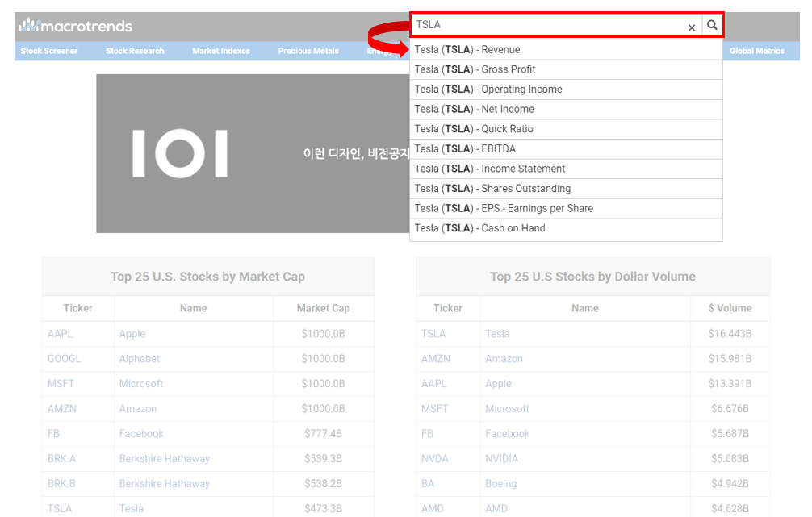
Task: Open TSLA ticker in Dollar Volume table
Action: 433,334
